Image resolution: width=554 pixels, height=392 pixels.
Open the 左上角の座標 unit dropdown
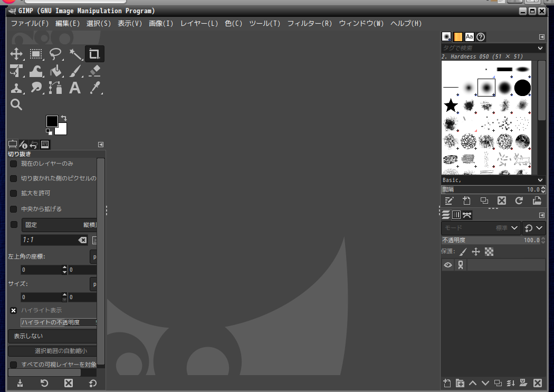[93, 257]
